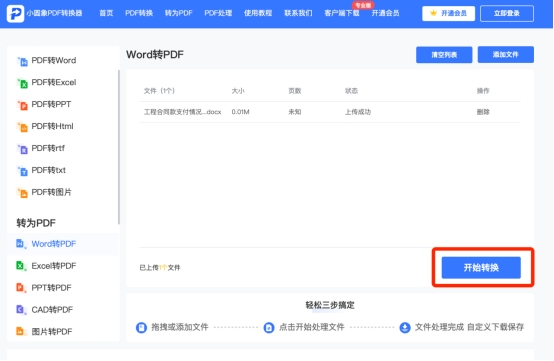Click the PDF转Word file icon
This screenshot has height=361, width=554.
click(22, 61)
